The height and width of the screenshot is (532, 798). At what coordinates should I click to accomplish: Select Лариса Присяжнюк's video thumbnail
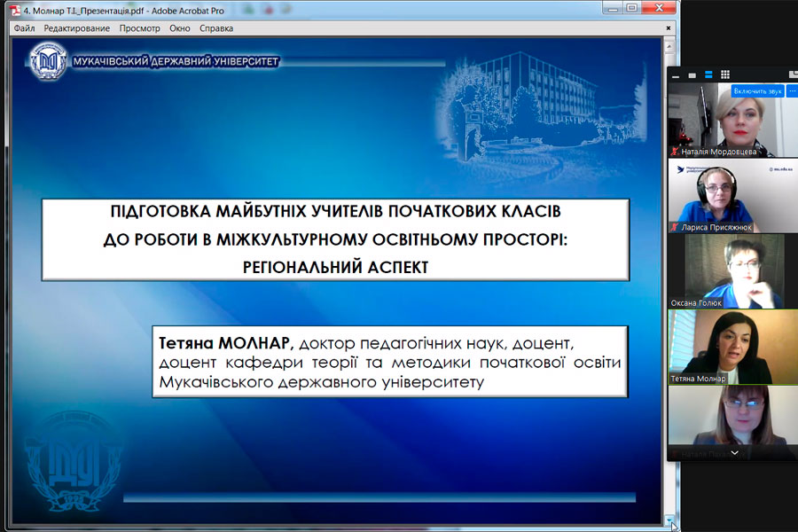click(x=733, y=196)
